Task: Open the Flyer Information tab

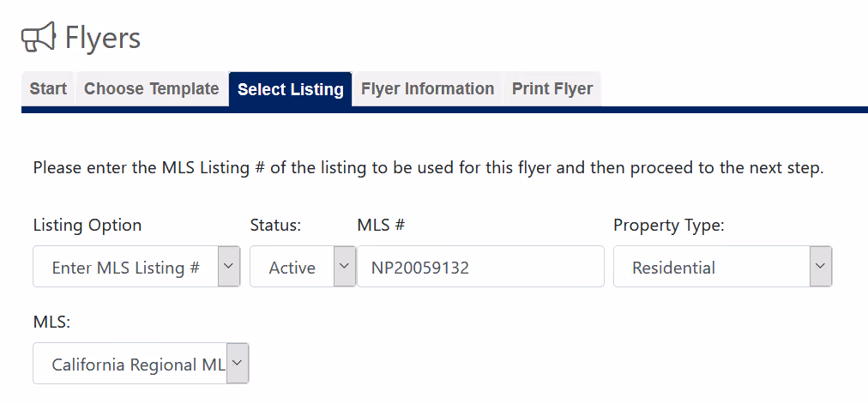Action: coord(427,88)
